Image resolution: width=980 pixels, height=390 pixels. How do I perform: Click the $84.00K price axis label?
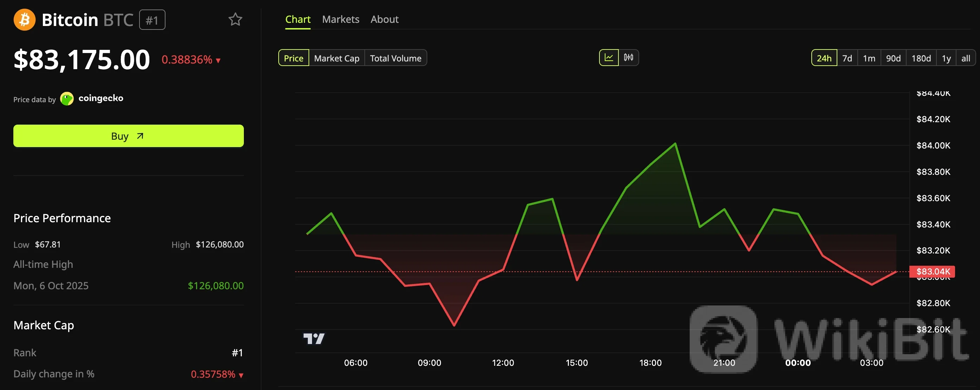point(933,145)
